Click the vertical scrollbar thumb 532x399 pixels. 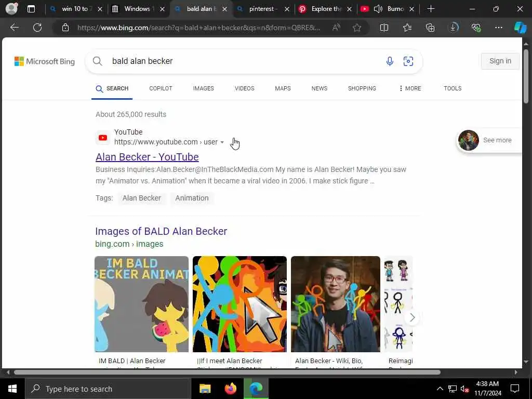[x=526, y=77]
